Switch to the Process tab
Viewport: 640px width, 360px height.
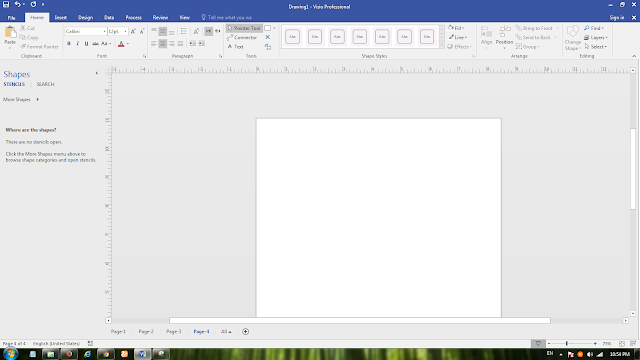pos(133,18)
